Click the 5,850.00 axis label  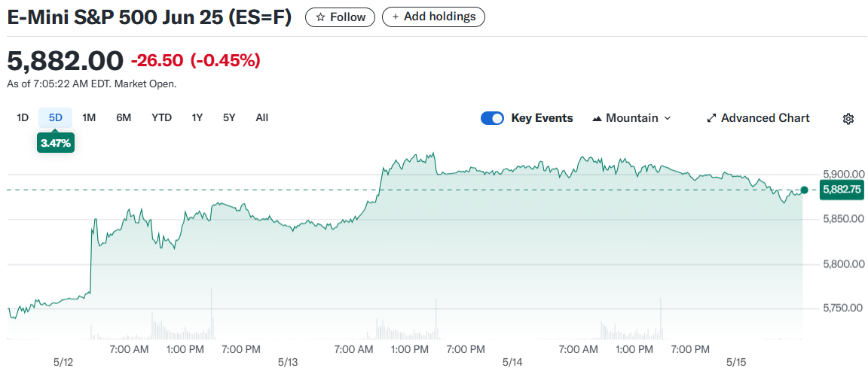tap(843, 220)
